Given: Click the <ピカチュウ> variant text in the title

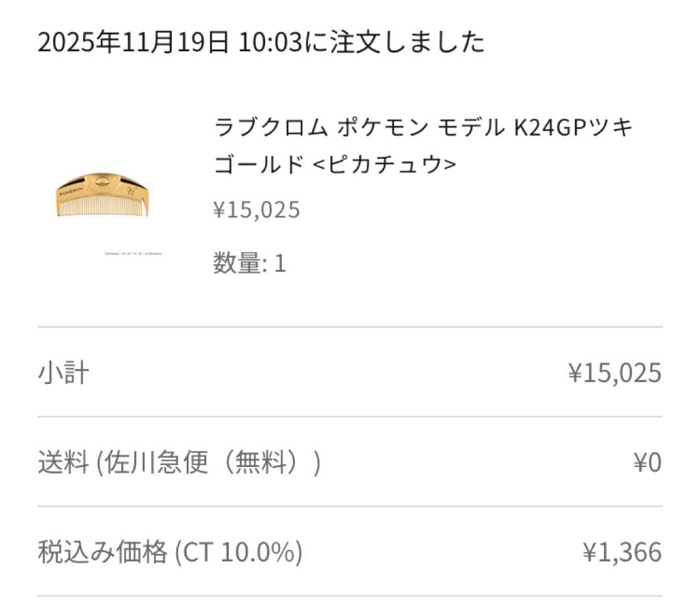Looking at the screenshot, I should coord(385,165).
